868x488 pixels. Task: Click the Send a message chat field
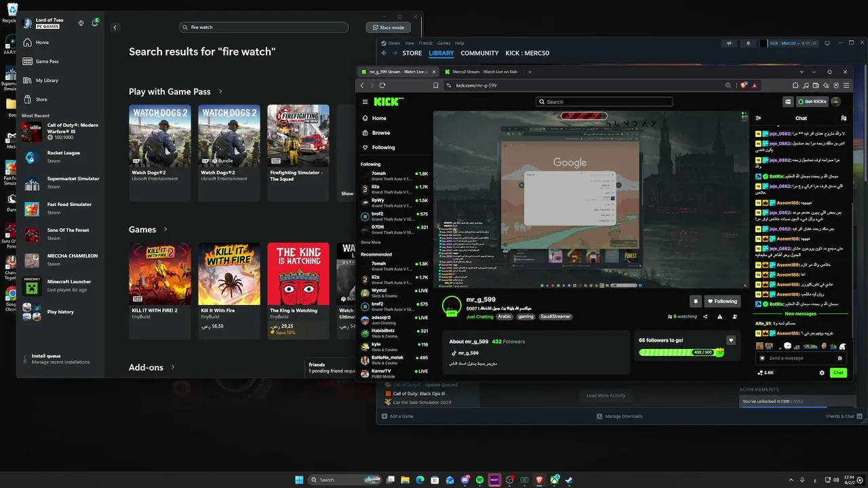[x=801, y=358]
